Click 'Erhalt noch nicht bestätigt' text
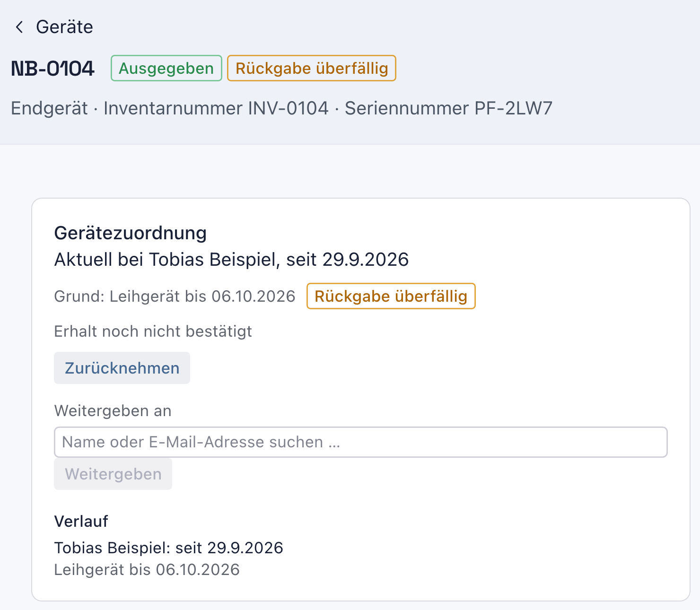The height and width of the screenshot is (610, 700). coord(153,331)
